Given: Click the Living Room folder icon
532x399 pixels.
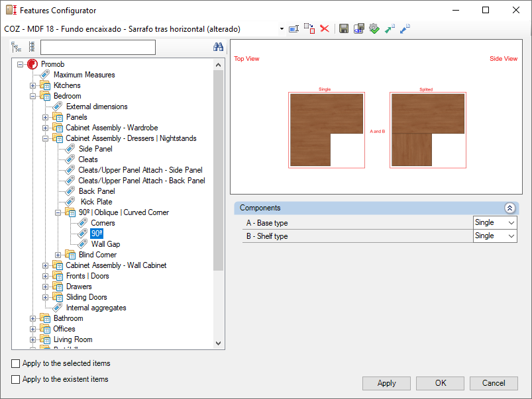Looking at the screenshot, I should coord(45,339).
